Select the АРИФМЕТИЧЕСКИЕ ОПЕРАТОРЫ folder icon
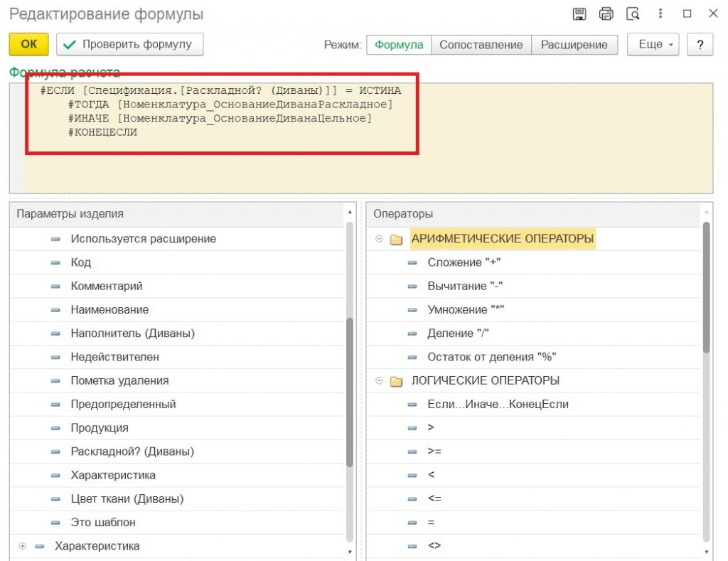The height and width of the screenshot is (561, 728). [396, 239]
